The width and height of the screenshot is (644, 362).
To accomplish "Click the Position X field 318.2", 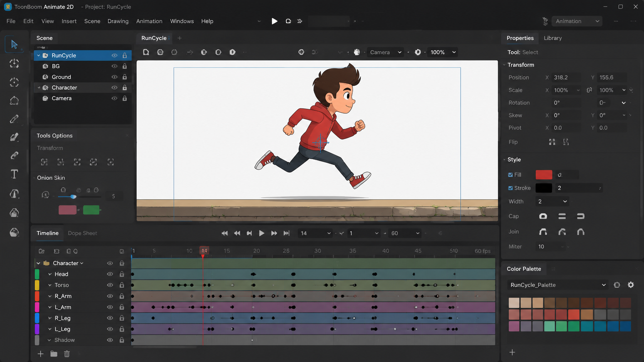I will tap(566, 77).
